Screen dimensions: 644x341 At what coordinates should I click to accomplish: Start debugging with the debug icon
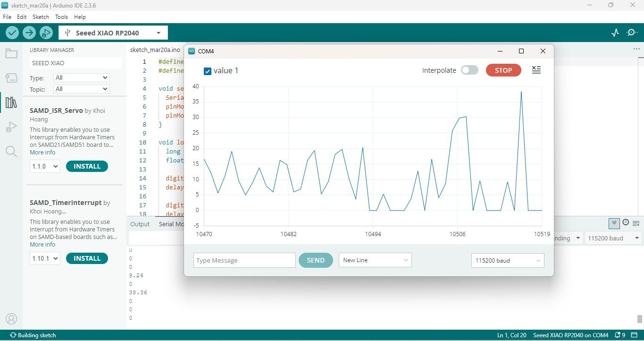[46, 33]
